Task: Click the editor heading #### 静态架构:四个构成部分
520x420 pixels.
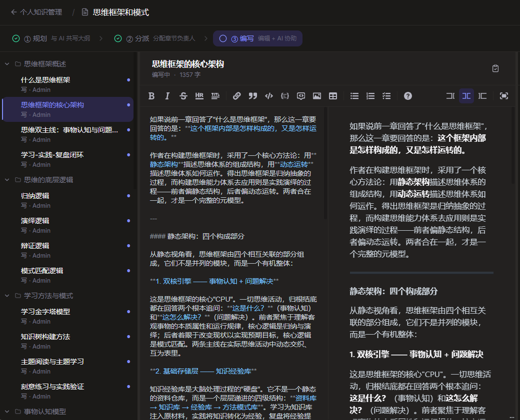Action: [x=197, y=236]
